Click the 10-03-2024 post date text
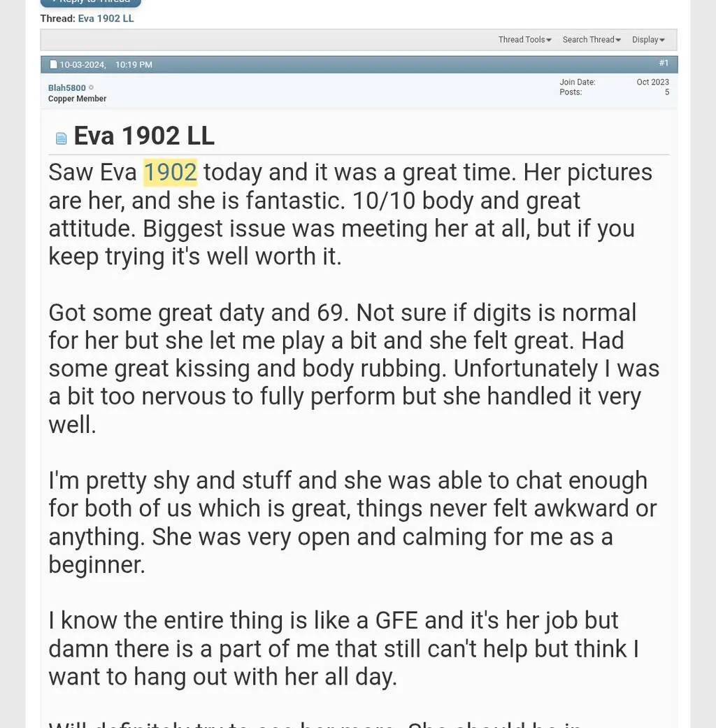Screen dimensions: 716x728 point(82,64)
